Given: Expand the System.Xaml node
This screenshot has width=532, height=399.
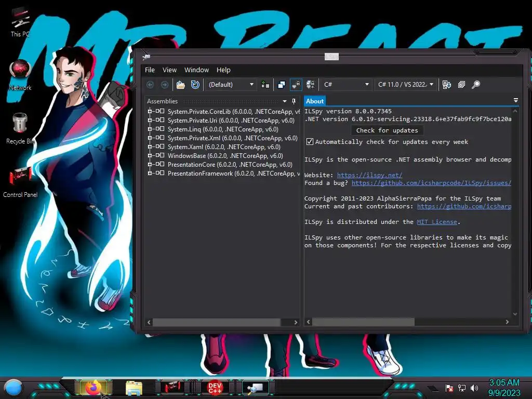Looking at the screenshot, I should [150, 147].
